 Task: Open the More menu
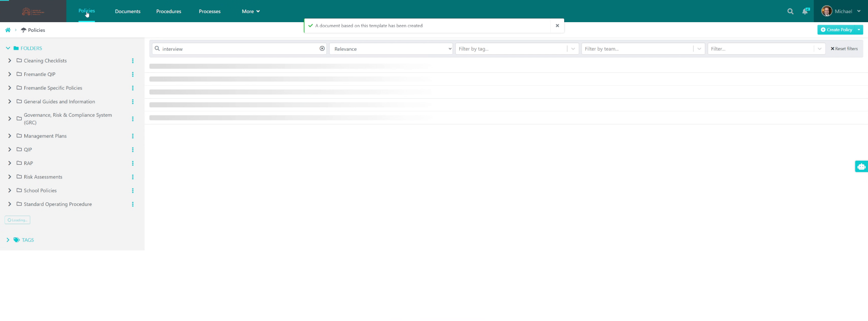tap(250, 11)
